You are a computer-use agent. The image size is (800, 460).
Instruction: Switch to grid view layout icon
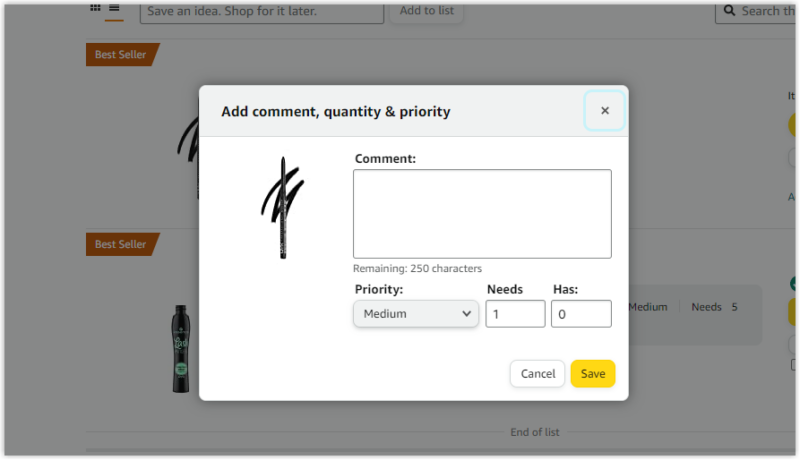[95, 8]
